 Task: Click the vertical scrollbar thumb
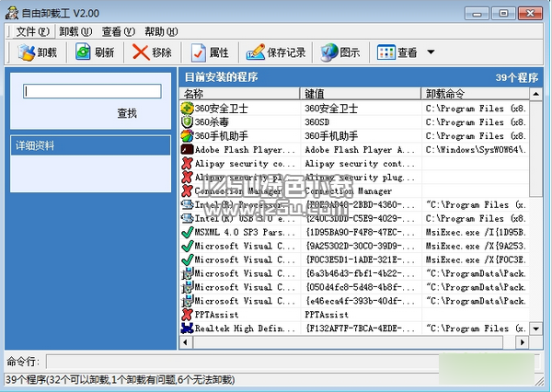coord(535,148)
